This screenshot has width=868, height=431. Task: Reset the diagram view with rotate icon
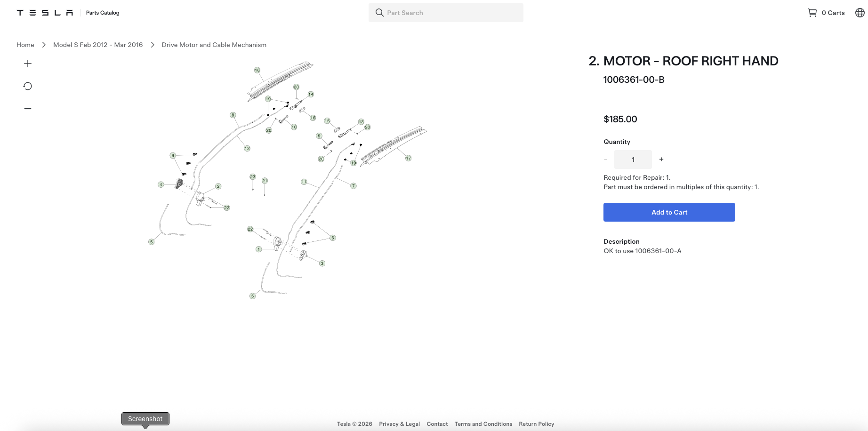(x=28, y=86)
